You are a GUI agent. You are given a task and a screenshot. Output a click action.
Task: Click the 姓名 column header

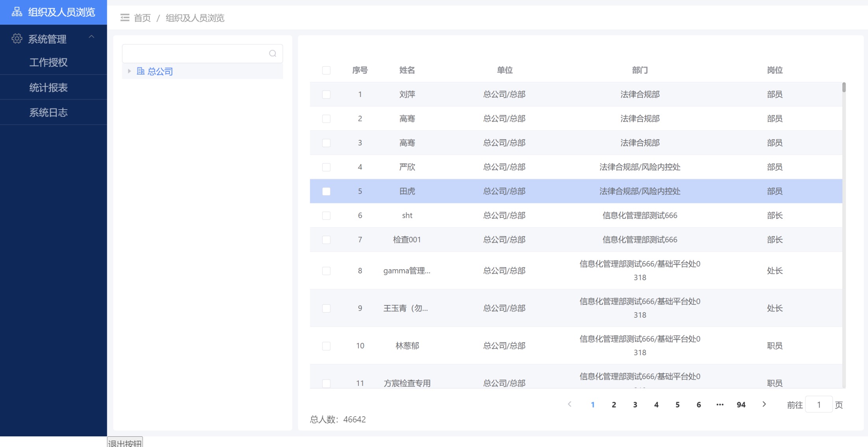(x=407, y=70)
